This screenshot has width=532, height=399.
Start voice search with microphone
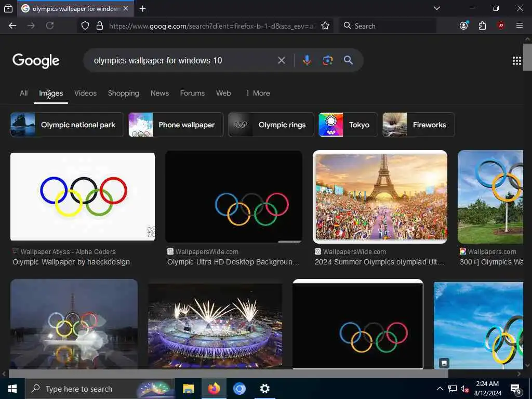click(x=307, y=60)
